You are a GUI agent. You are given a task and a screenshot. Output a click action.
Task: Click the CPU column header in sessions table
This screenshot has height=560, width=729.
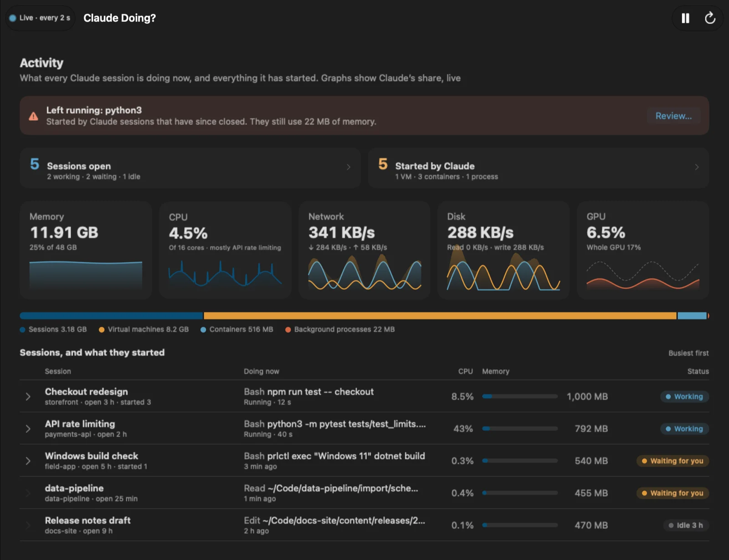click(x=466, y=371)
